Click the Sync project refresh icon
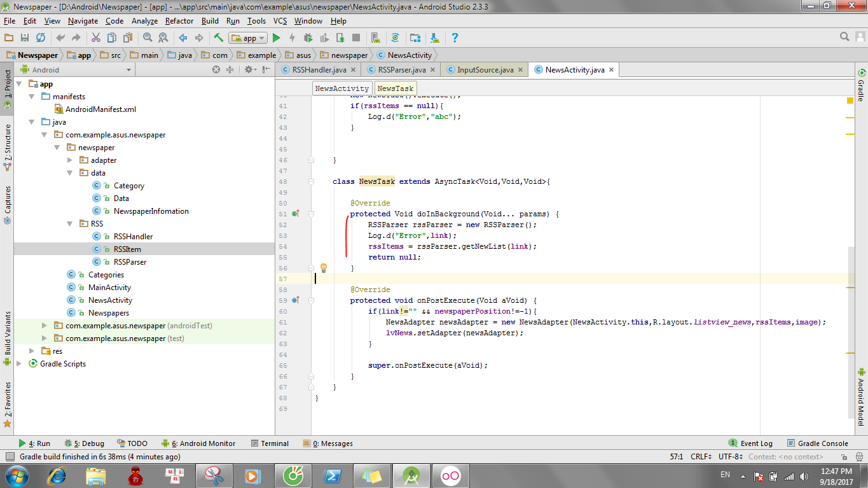This screenshot has height=488, width=868. pos(41,38)
